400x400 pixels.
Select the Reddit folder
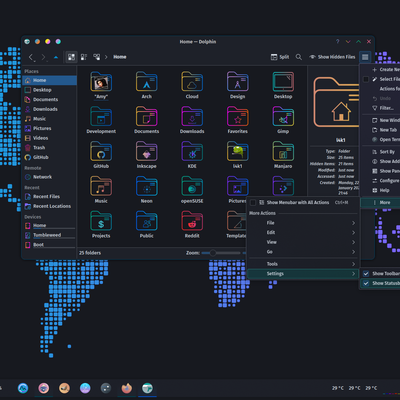pos(192,225)
